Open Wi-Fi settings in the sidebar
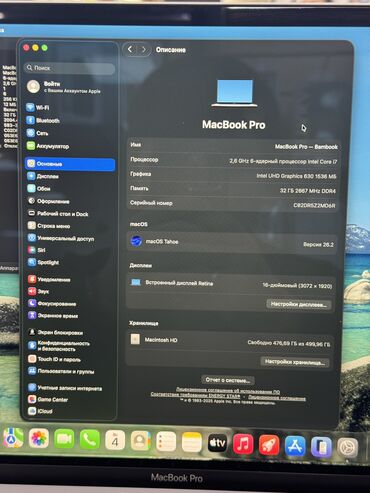370x493 pixels. point(38,107)
